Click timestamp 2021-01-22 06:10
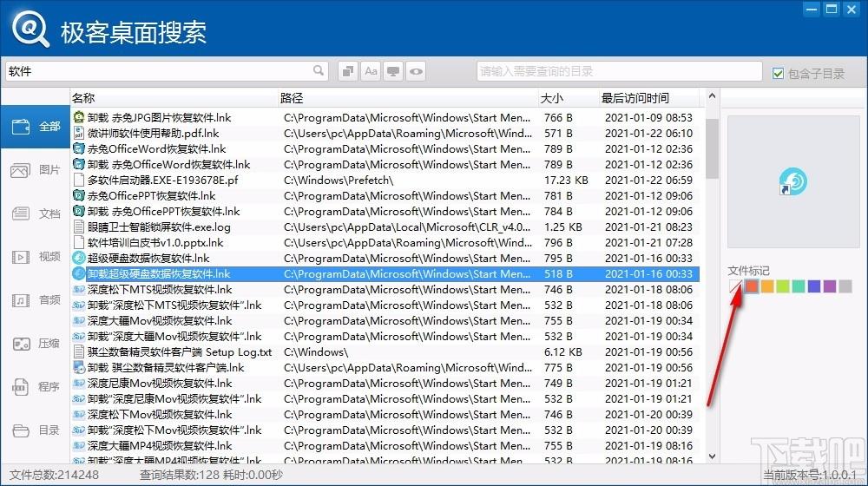 (x=648, y=133)
